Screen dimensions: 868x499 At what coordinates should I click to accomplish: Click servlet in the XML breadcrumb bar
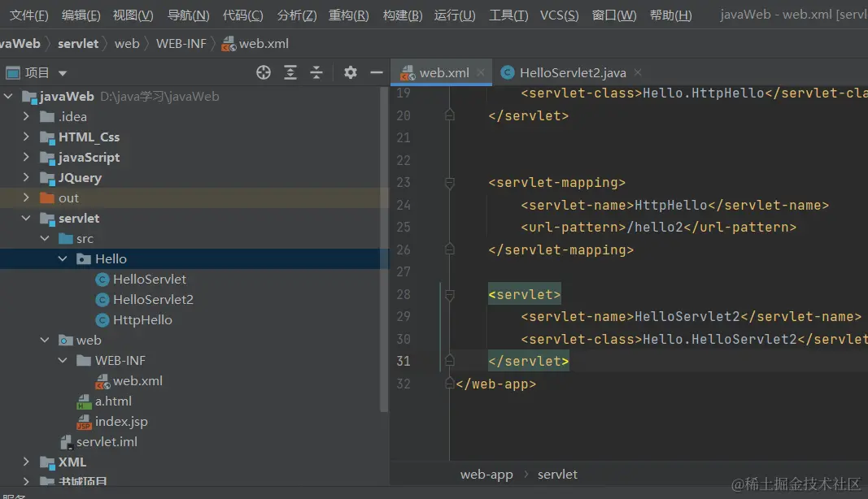557,475
